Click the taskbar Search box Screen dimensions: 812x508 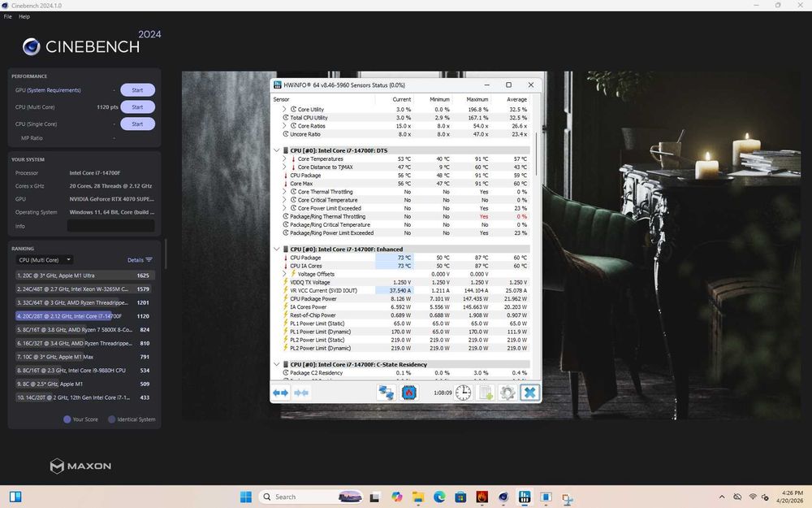(x=310, y=497)
